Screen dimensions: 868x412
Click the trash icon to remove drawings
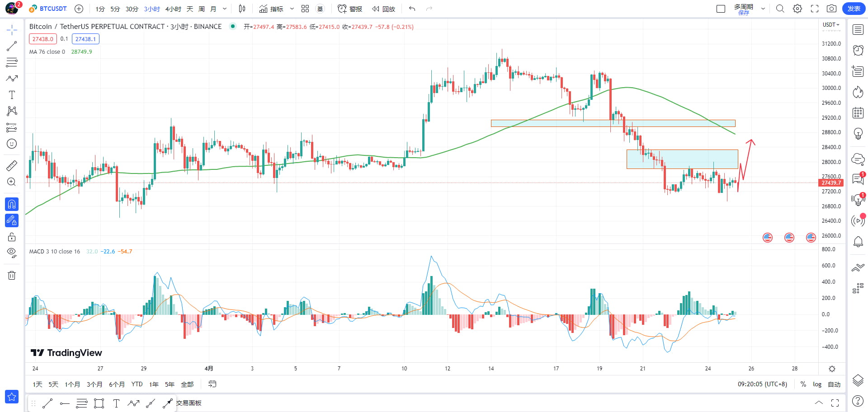pos(12,275)
